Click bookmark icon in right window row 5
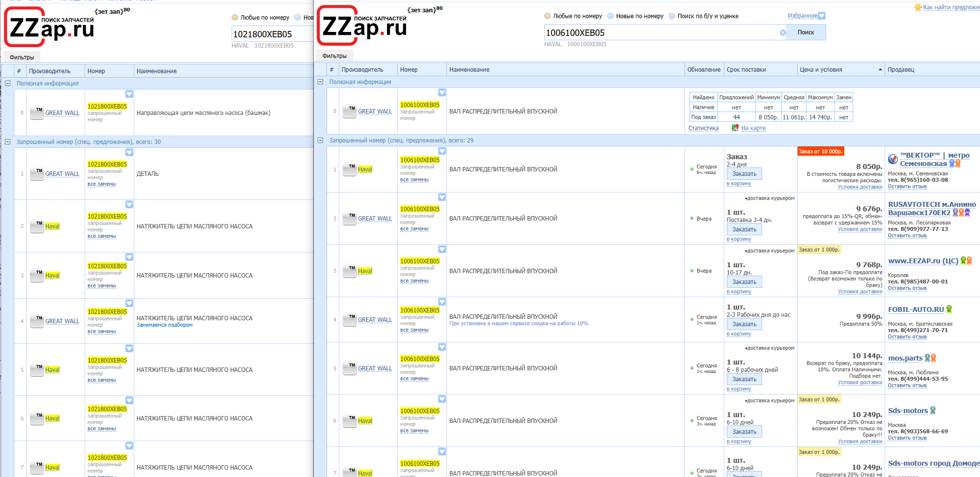This screenshot has height=477, width=980. click(442, 347)
